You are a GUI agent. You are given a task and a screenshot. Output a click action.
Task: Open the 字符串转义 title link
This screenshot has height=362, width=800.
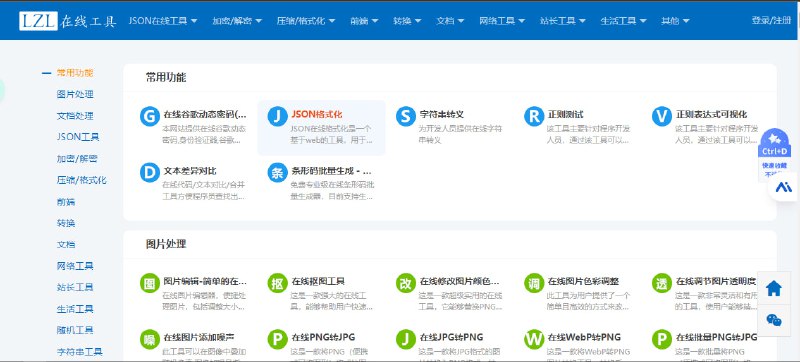441,114
